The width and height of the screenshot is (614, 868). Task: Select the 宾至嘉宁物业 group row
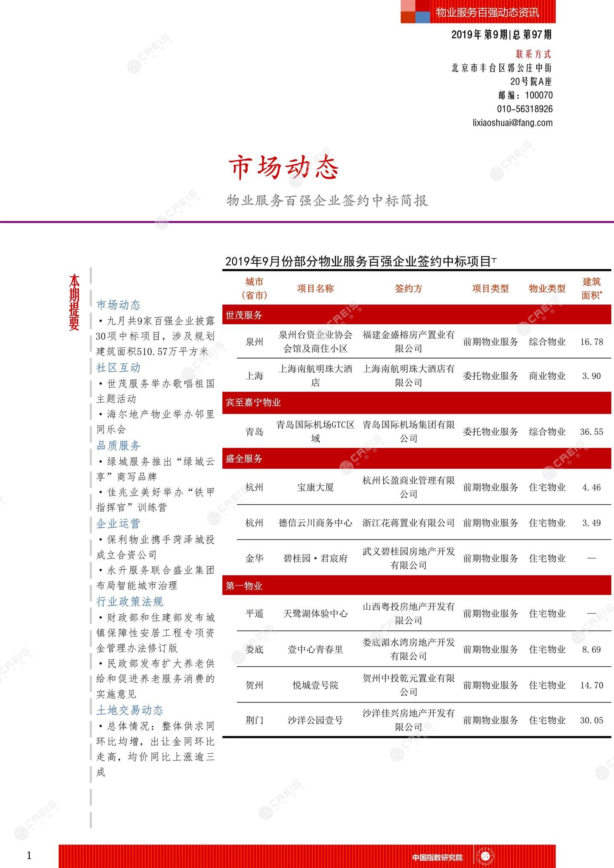[417, 403]
